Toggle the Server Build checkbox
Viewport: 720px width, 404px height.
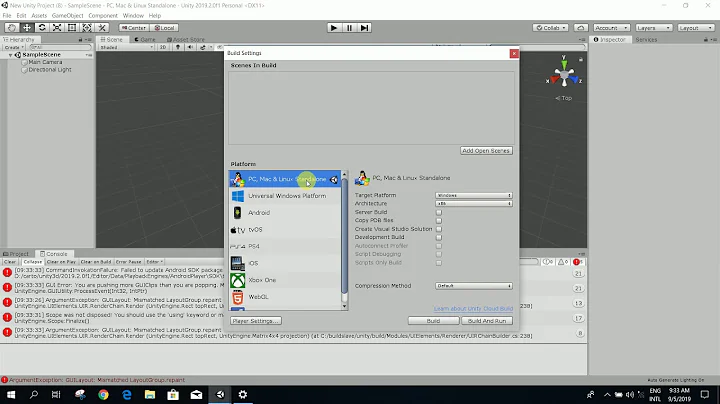click(439, 212)
